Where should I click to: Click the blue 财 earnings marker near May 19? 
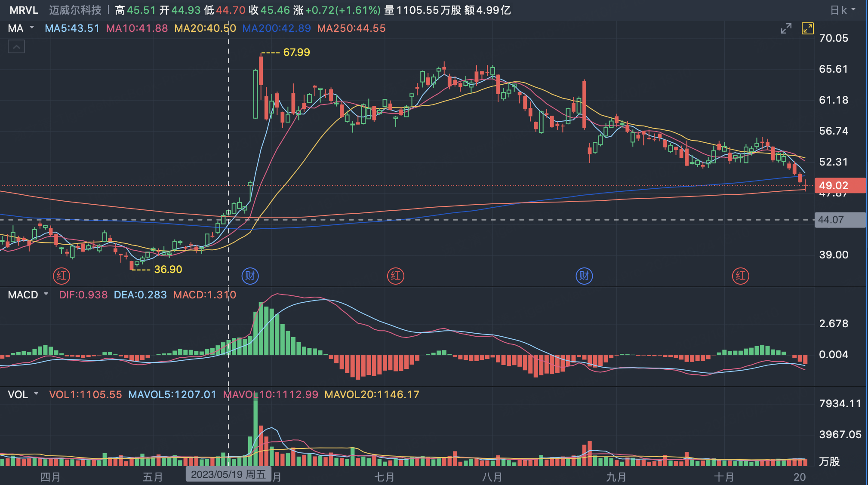tap(250, 276)
